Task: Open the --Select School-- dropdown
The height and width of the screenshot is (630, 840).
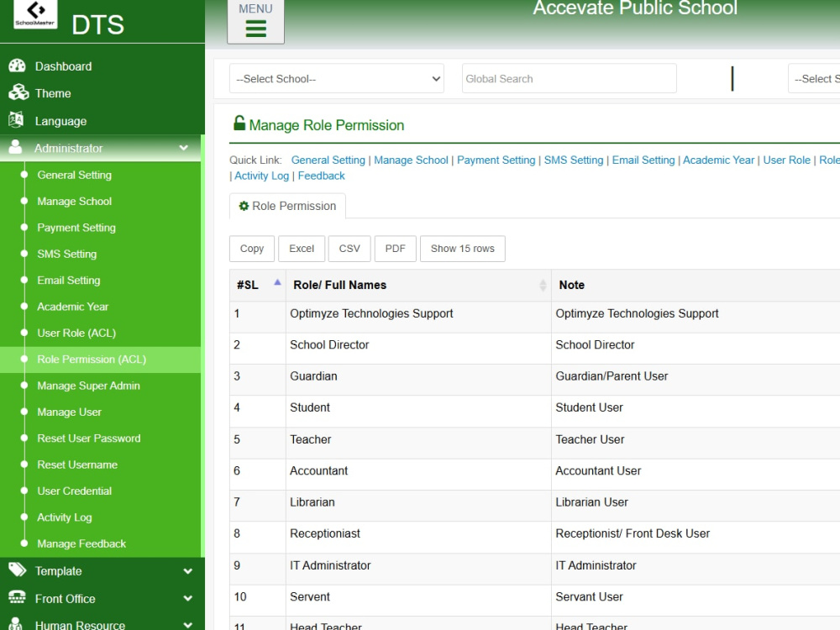Action: pyautogui.click(x=337, y=79)
